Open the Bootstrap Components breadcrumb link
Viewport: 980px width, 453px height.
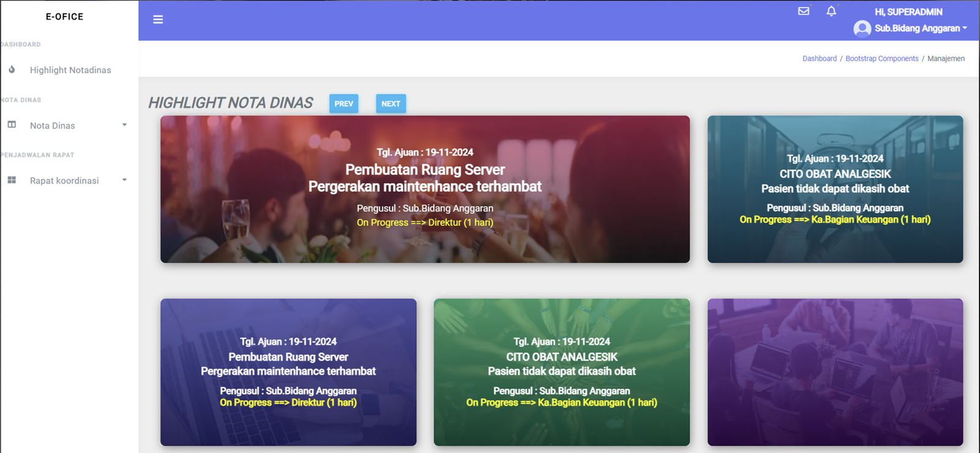881,59
